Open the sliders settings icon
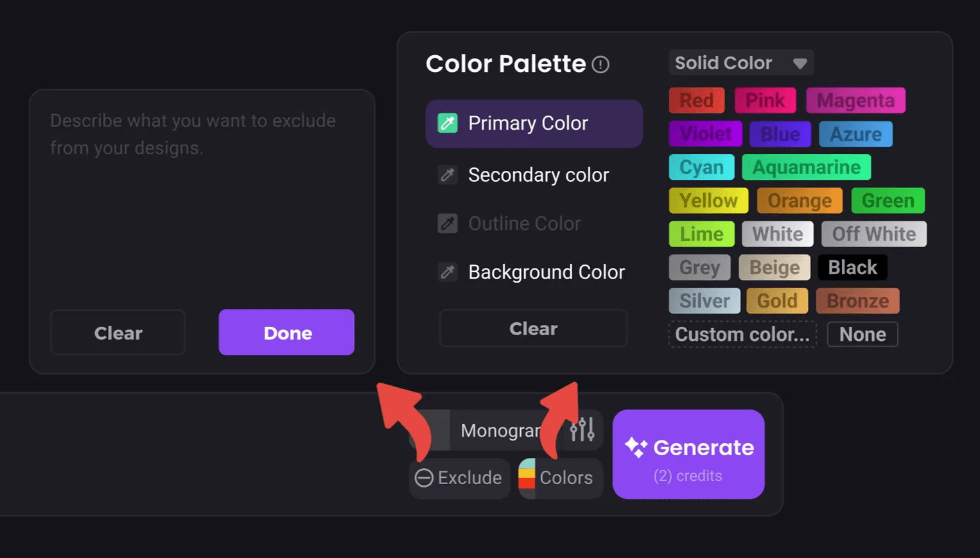This screenshot has height=558, width=980. (582, 430)
